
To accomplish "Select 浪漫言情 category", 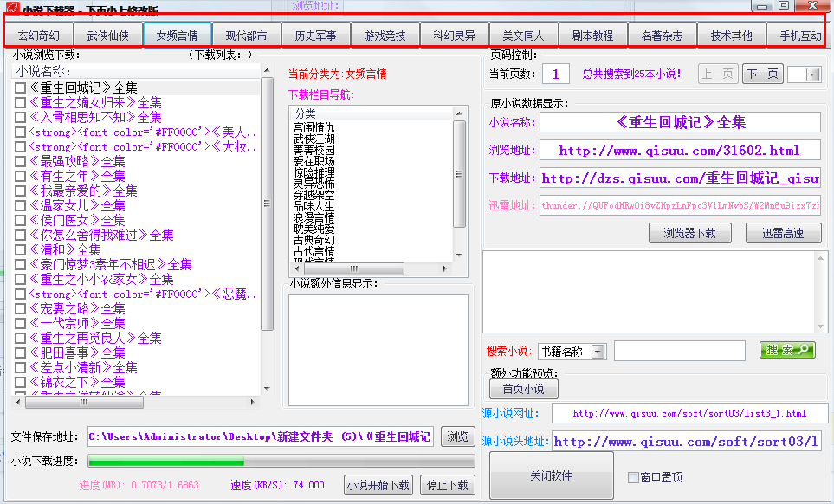I will (x=314, y=217).
